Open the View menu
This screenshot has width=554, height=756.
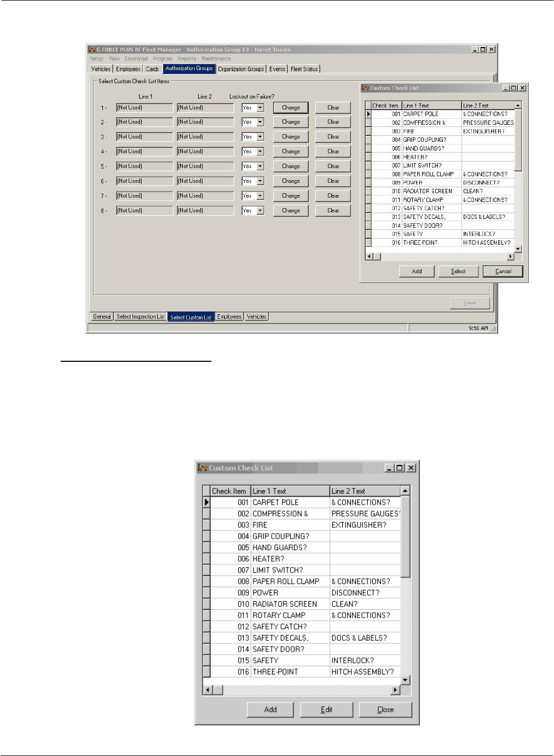pyautogui.click(x=114, y=59)
